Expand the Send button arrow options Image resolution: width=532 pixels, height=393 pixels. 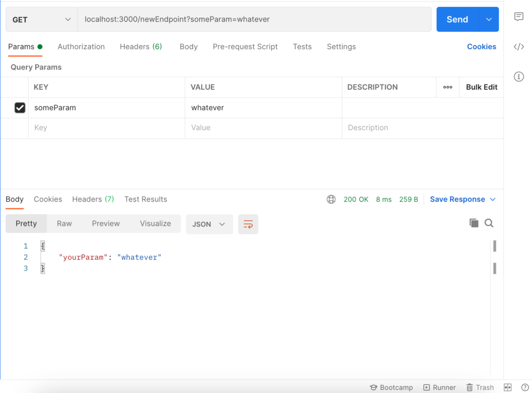489,20
